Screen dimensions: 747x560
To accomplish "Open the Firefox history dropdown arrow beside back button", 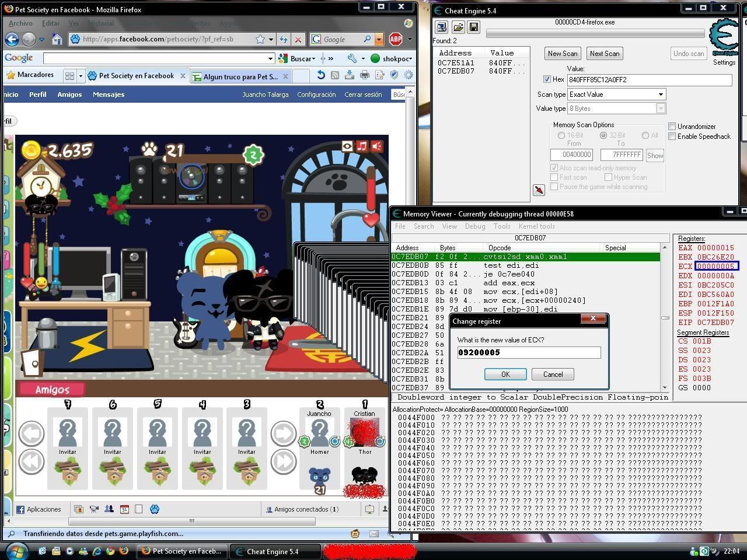I will [x=41, y=40].
